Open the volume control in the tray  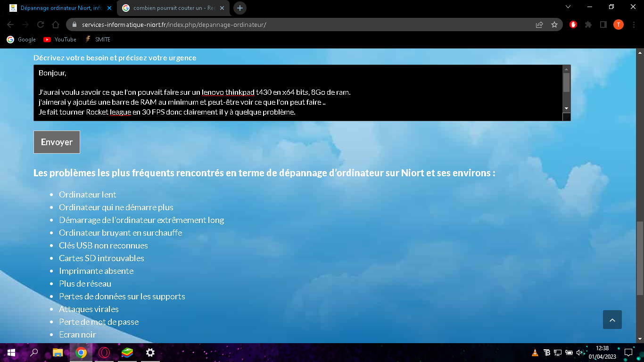580,352
